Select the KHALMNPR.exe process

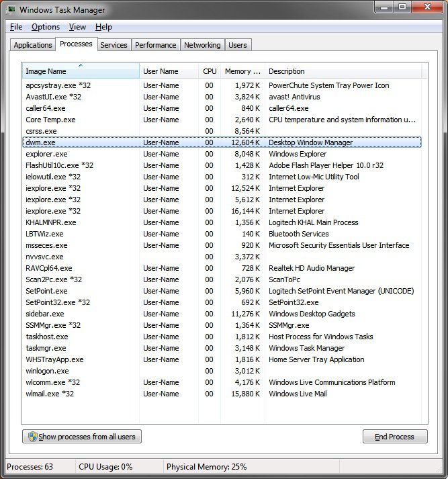[222, 222]
